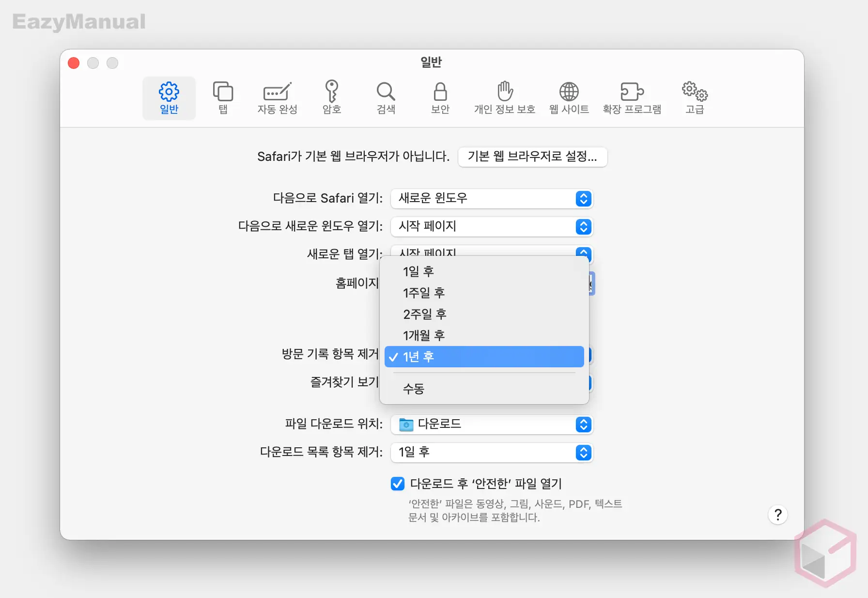Open the 다음으로 Safari 열기 dropdown
This screenshot has height=598, width=868.
click(492, 198)
